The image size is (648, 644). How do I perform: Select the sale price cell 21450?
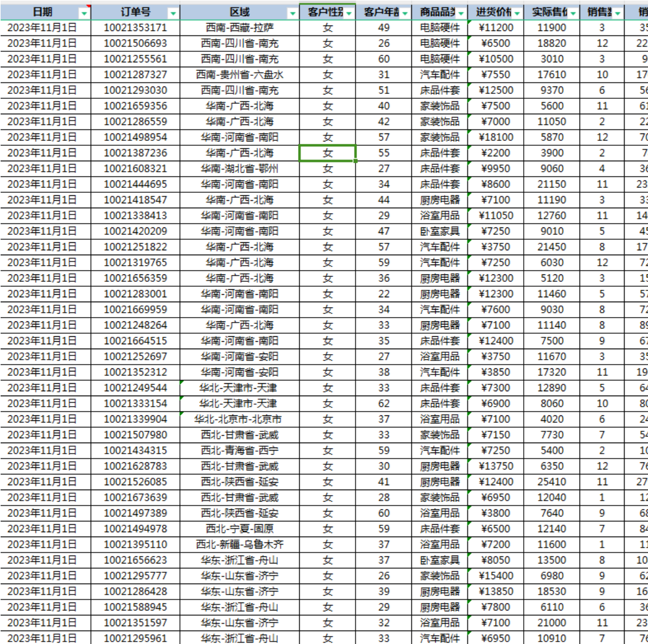point(552,247)
